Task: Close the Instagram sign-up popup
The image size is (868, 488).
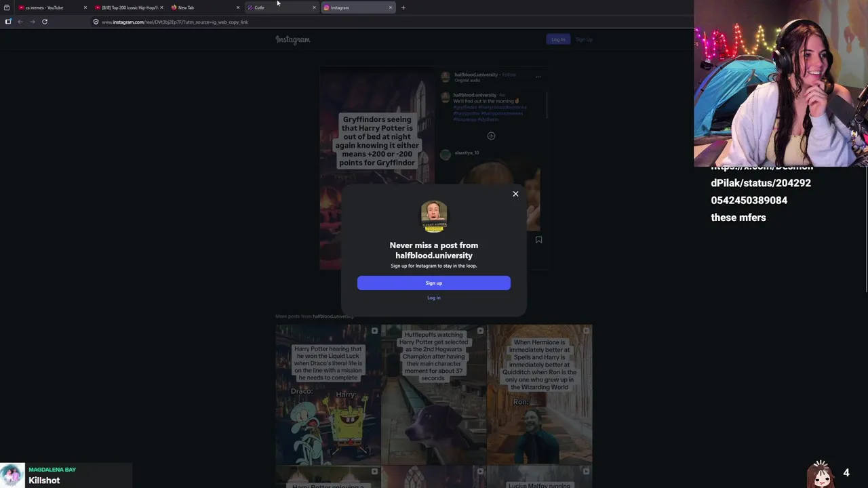Action: click(515, 194)
